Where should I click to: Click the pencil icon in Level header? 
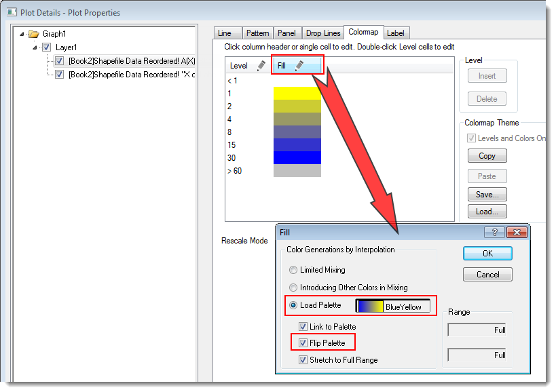click(261, 66)
